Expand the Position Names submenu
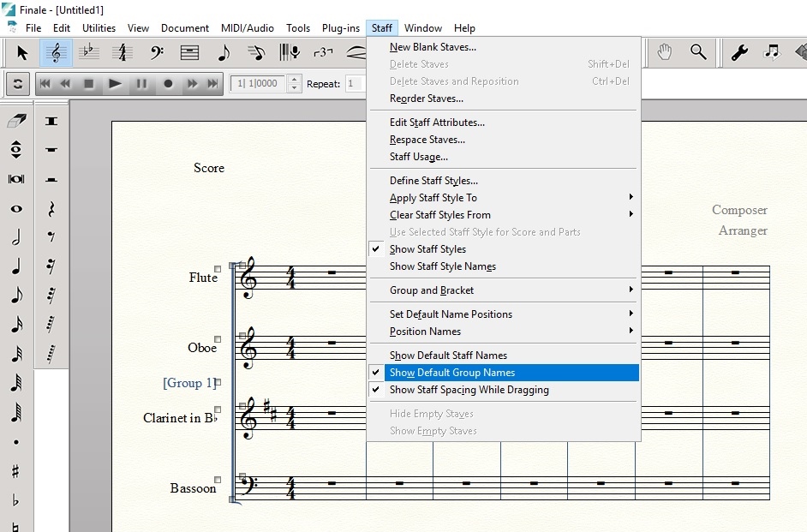 coord(425,332)
